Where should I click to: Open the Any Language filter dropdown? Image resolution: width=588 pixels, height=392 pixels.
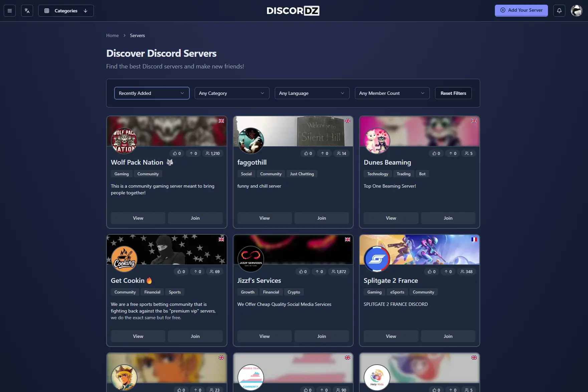coord(312,93)
